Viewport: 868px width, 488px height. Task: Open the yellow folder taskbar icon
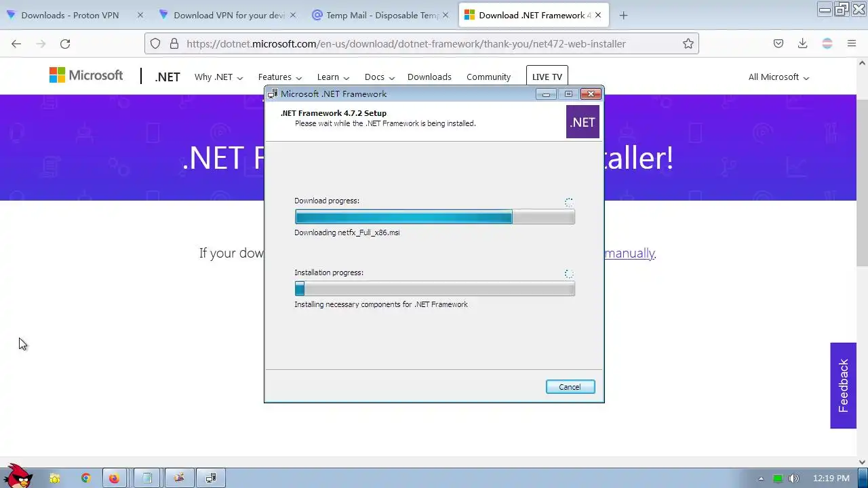[54, 478]
